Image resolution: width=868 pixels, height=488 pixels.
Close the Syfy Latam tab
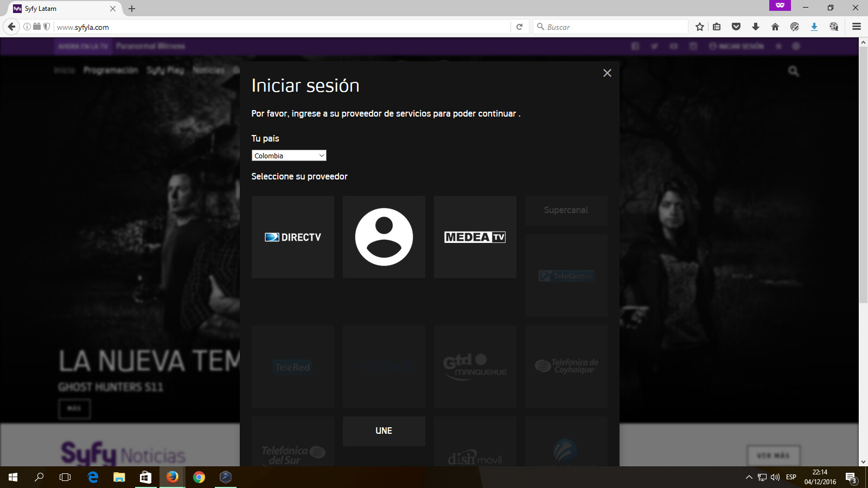[x=113, y=9]
